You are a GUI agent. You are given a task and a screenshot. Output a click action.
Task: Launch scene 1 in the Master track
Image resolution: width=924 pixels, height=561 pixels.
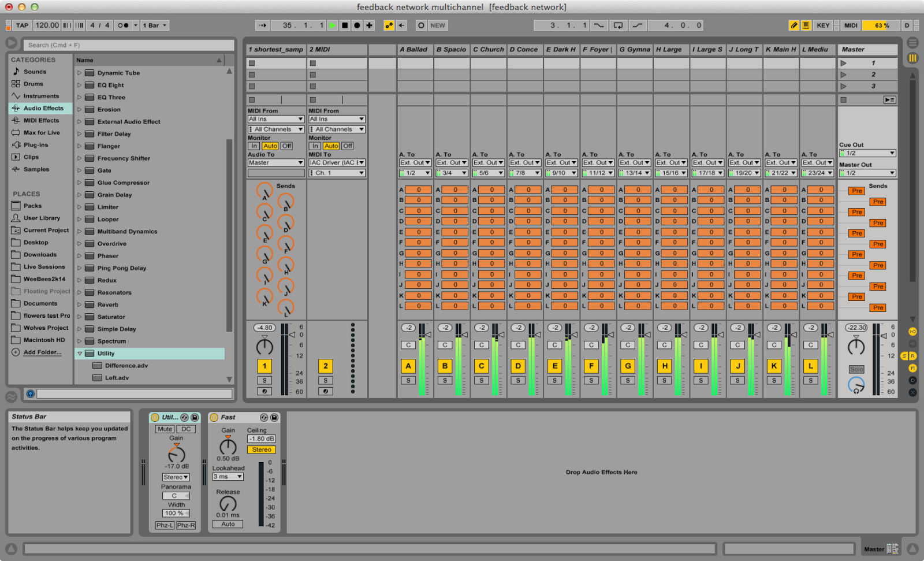[x=843, y=63]
